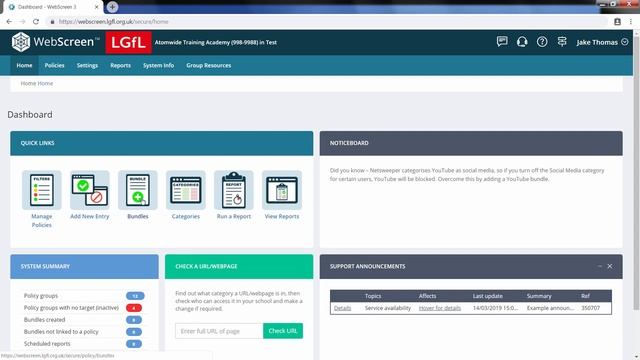Click the Summary column header

539,296
